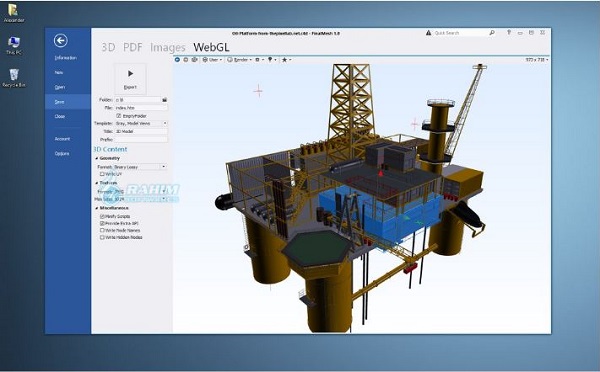600x372 pixels.
Task: Collapse the Miscellaneous section
Action: [96, 208]
